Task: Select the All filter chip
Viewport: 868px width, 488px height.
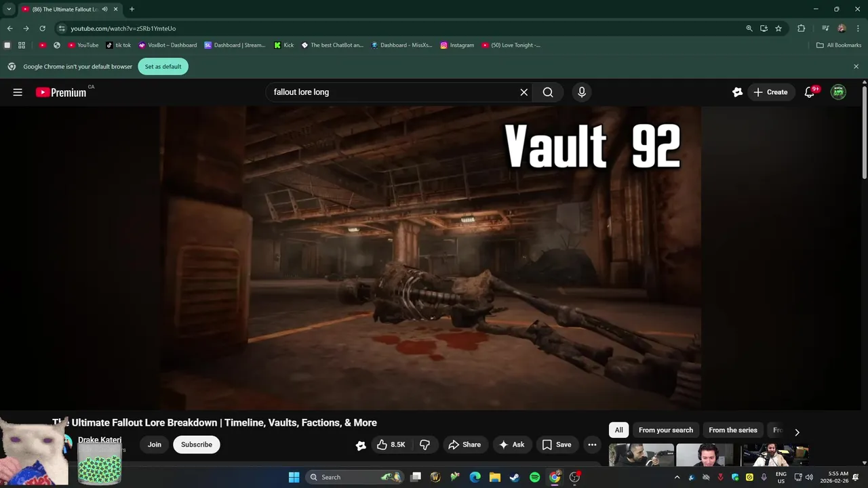Action: (618, 430)
